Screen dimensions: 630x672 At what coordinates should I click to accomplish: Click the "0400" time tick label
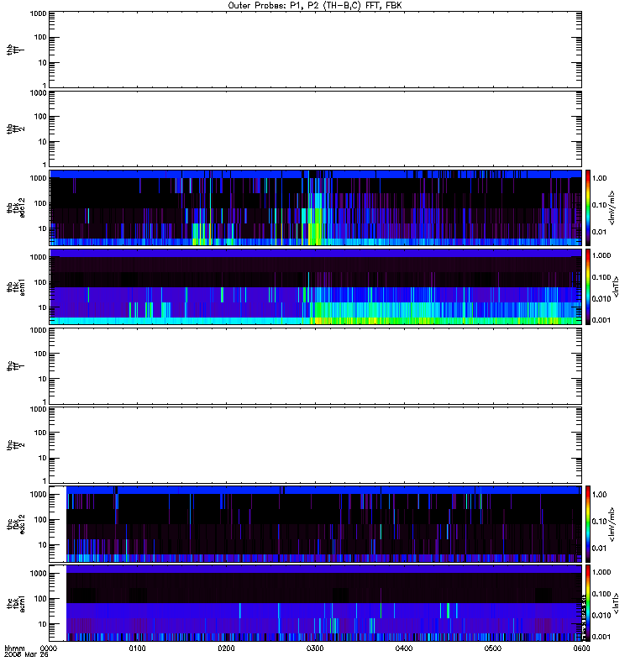[x=404, y=648]
